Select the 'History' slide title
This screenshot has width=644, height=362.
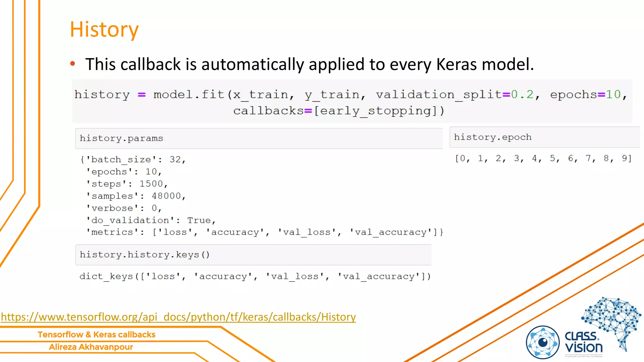[x=104, y=30]
